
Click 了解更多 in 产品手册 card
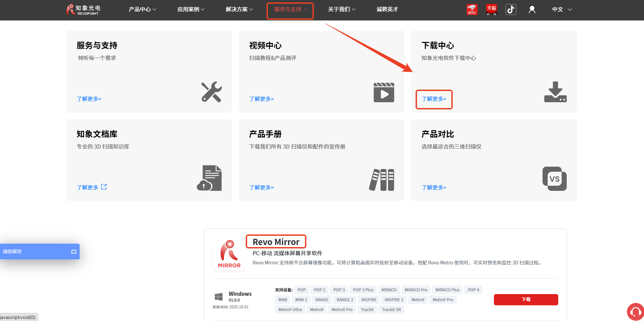(261, 187)
